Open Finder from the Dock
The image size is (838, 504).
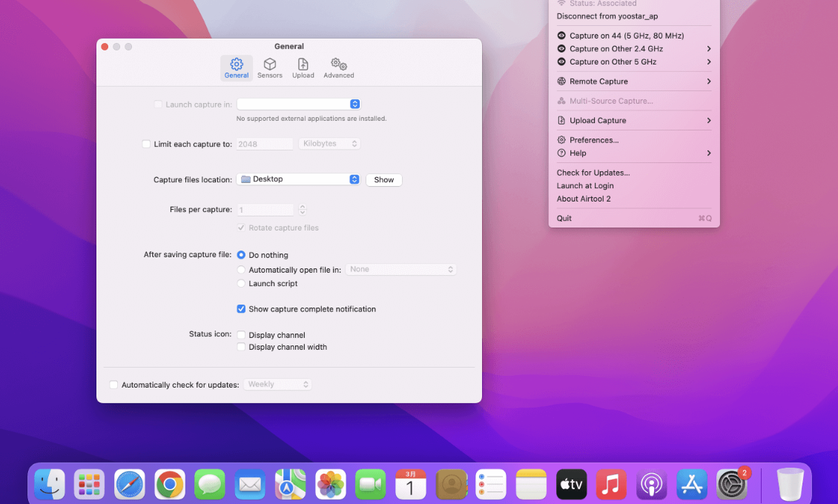(50, 484)
